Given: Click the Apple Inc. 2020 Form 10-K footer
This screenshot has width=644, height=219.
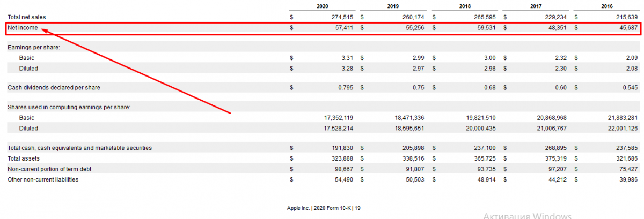Looking at the screenshot, I should [322, 208].
